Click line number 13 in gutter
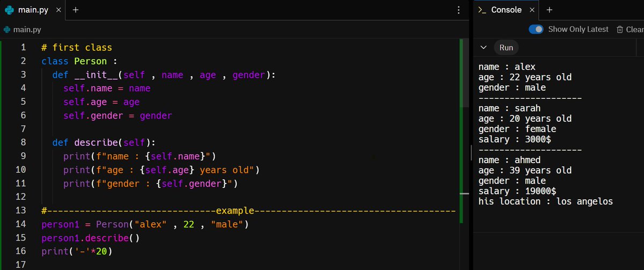644x270 pixels. [x=21, y=210]
